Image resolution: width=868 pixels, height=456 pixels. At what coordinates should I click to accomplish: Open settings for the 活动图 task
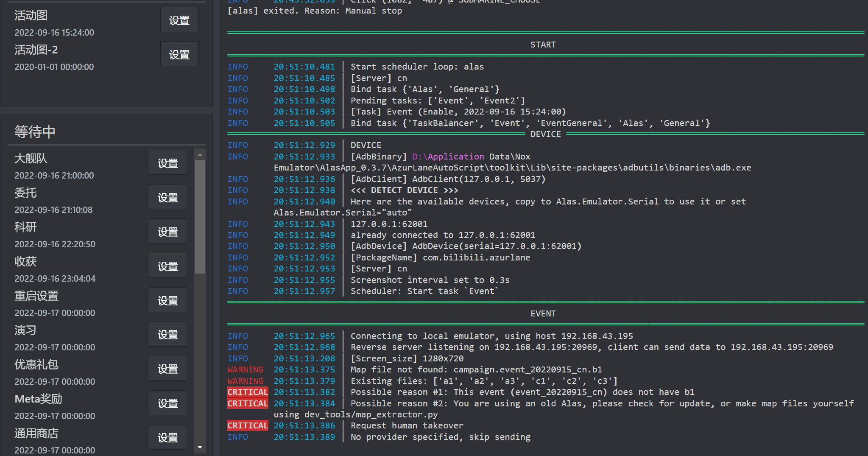[179, 20]
